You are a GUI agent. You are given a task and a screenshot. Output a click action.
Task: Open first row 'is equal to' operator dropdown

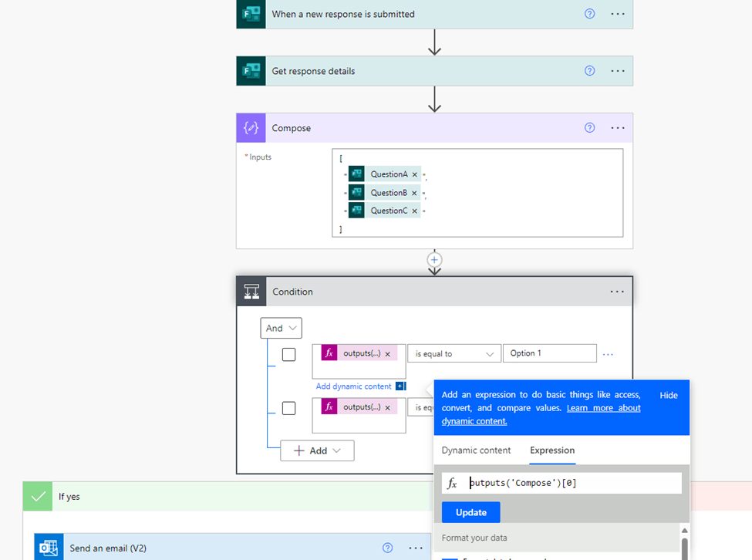point(454,354)
